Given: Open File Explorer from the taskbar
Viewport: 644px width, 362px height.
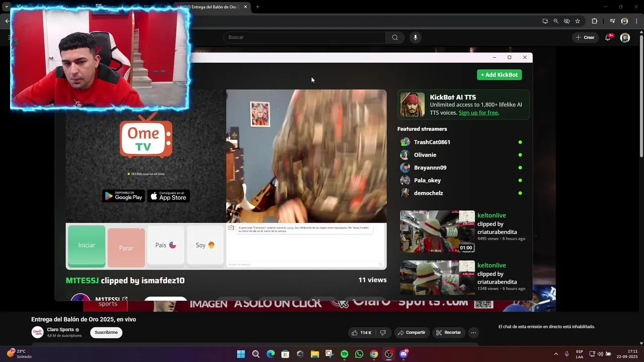Looking at the screenshot, I should click(x=314, y=354).
